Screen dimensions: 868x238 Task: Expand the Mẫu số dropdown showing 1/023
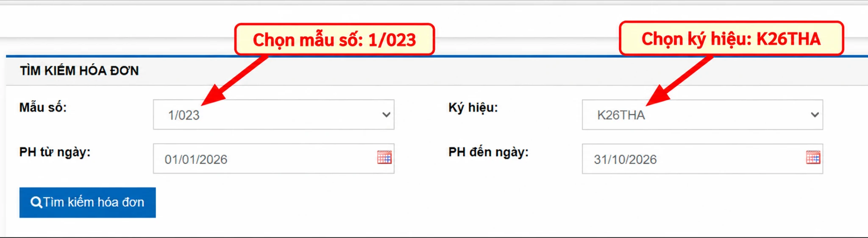(x=274, y=115)
